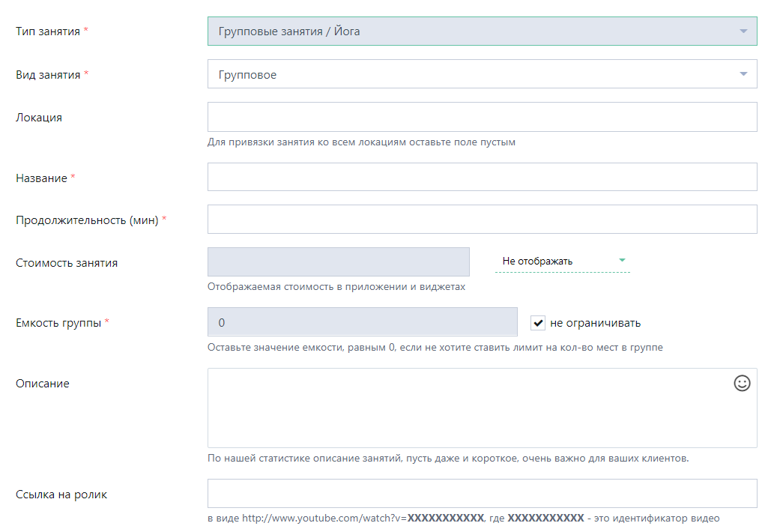The height and width of the screenshot is (532, 774).
Task: Click the Ссылка на ролик label
Action: [x=61, y=495]
